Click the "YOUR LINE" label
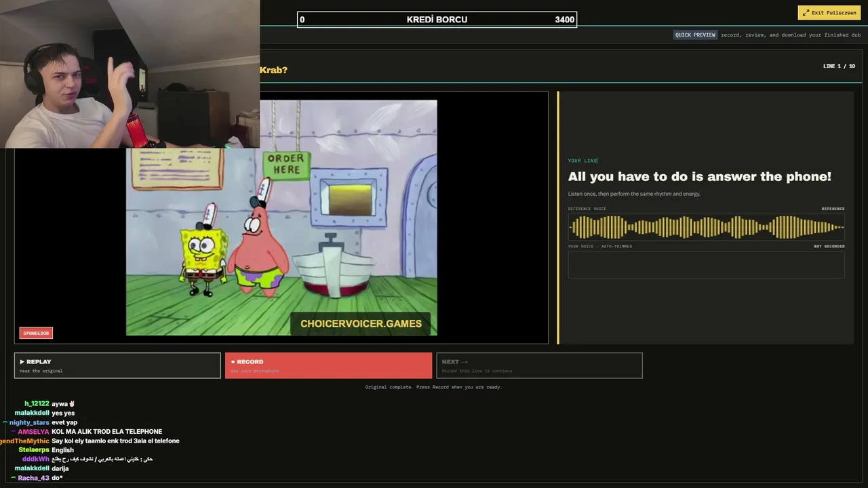Screen dimensions: 868x488 click(x=583, y=161)
